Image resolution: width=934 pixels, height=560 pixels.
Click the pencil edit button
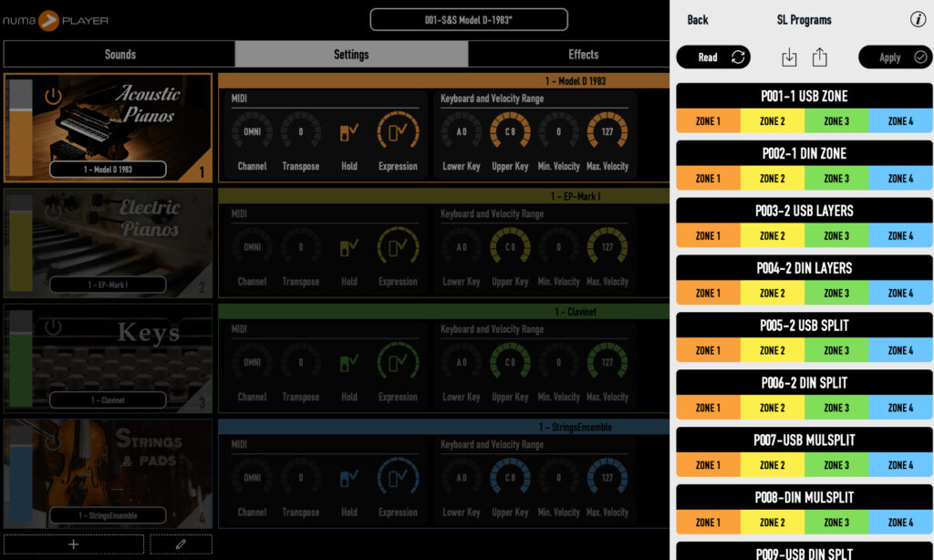[x=182, y=544]
